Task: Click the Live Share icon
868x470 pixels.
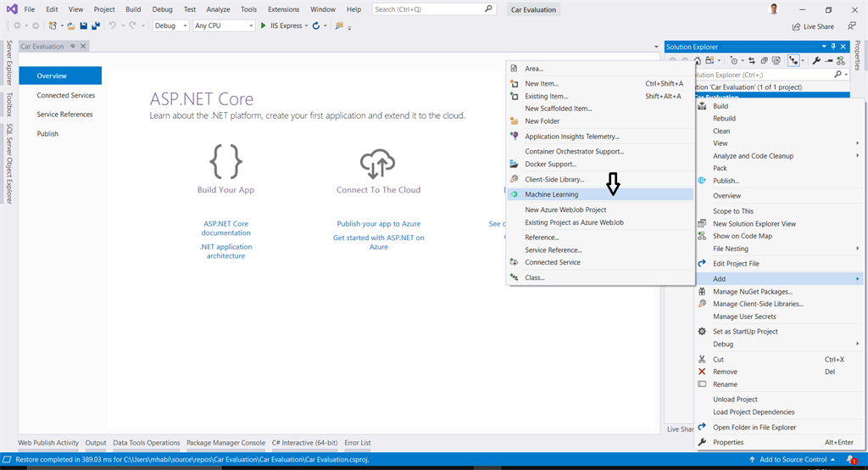Action: (796, 26)
